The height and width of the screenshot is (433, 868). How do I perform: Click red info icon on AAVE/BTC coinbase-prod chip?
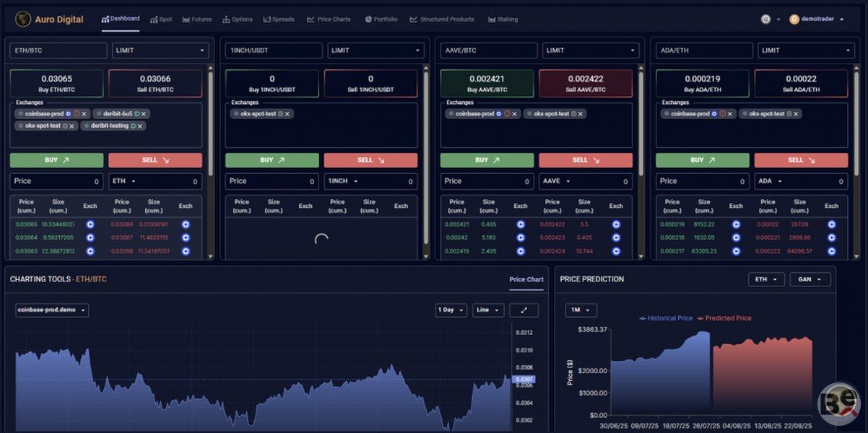[507, 114]
